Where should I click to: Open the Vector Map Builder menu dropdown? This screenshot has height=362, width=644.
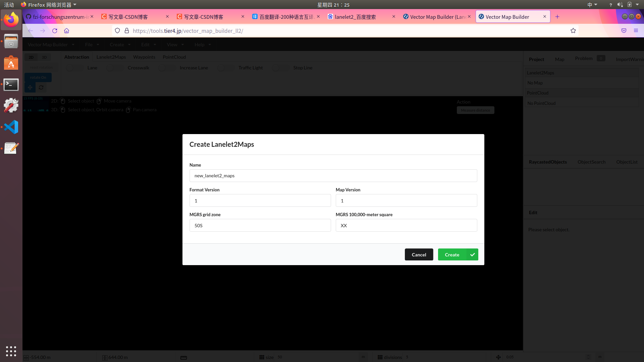click(51, 45)
